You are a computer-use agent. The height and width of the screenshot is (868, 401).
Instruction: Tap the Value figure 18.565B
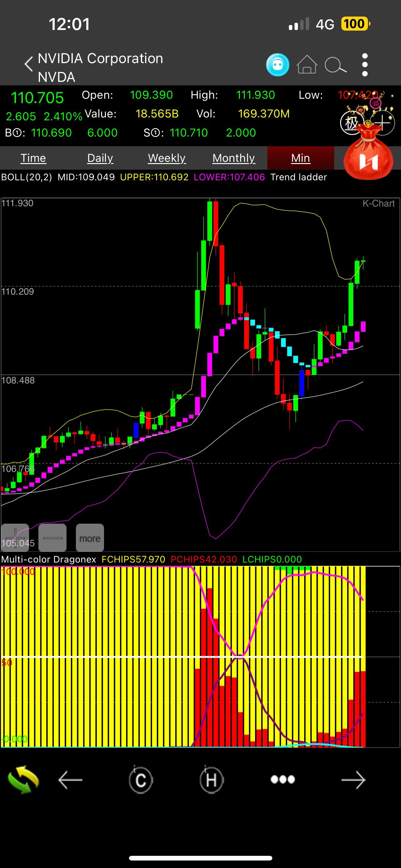[157, 114]
